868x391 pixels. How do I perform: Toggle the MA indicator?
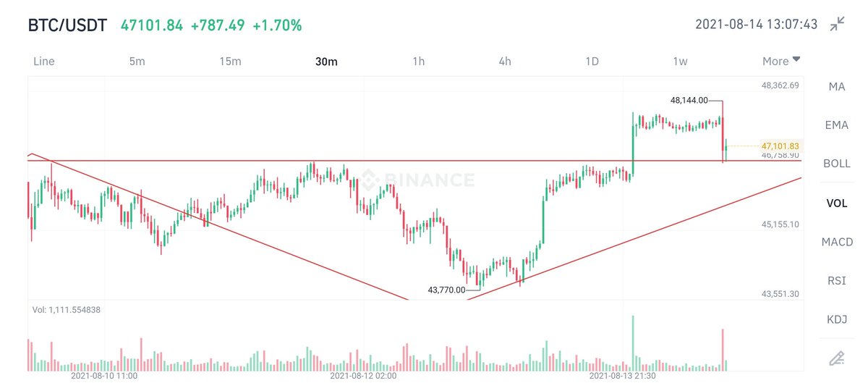coord(837,86)
